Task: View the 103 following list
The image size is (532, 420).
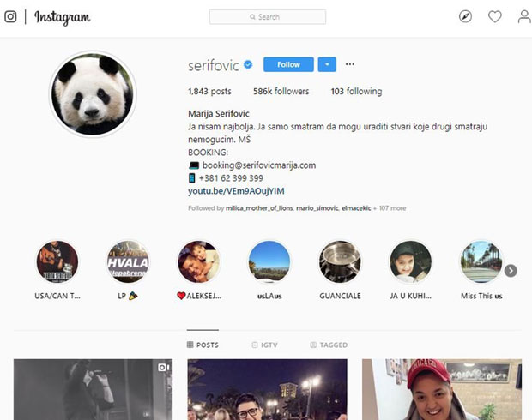Action: pyautogui.click(x=356, y=92)
